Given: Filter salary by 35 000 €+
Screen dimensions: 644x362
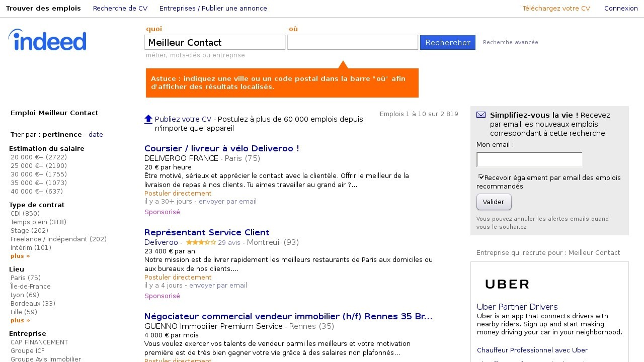Looking at the screenshot, I should tap(39, 183).
